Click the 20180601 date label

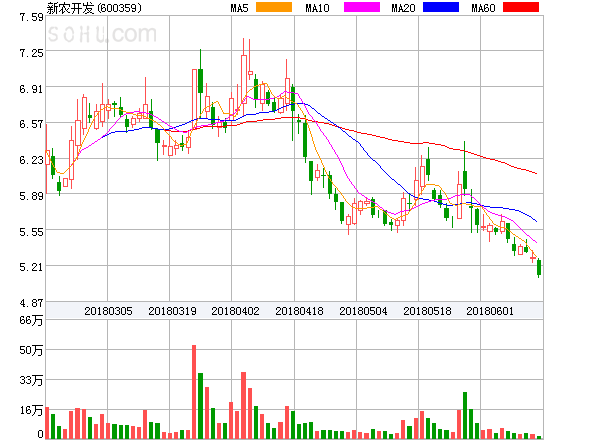pyautogui.click(x=490, y=311)
